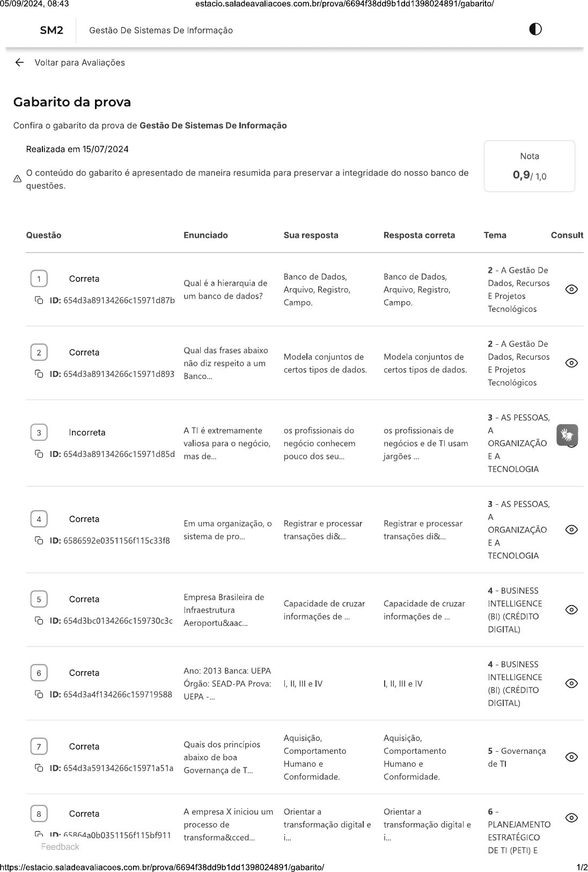Open the Voltar para Avaliações link

click(79, 62)
